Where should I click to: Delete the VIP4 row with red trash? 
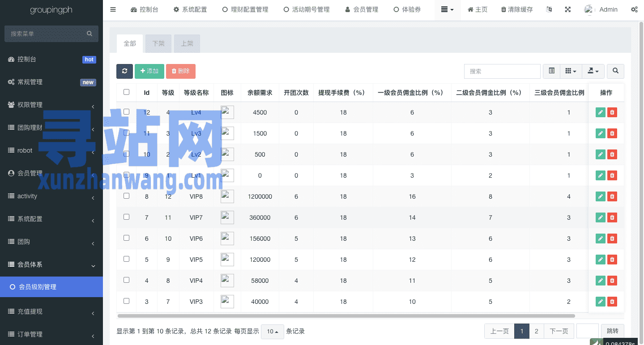(x=612, y=281)
